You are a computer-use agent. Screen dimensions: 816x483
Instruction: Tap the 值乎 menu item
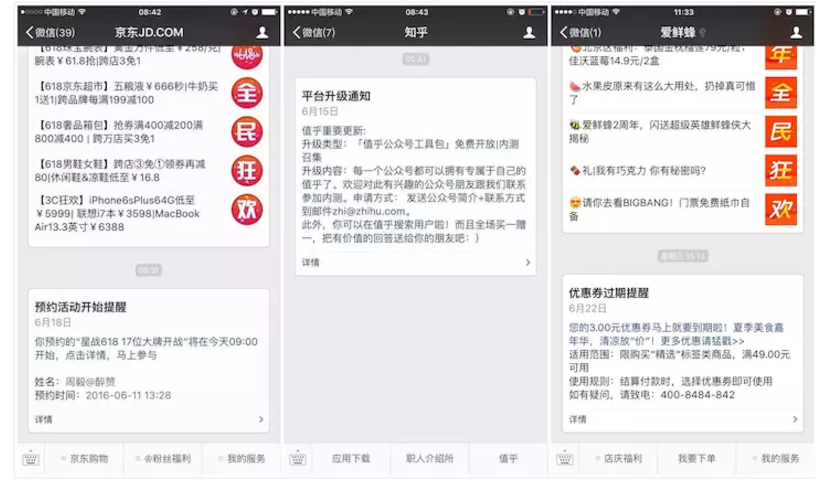click(508, 459)
